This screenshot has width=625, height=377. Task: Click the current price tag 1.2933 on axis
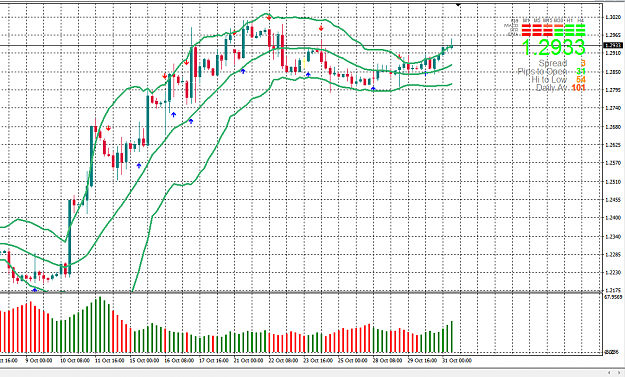point(613,45)
